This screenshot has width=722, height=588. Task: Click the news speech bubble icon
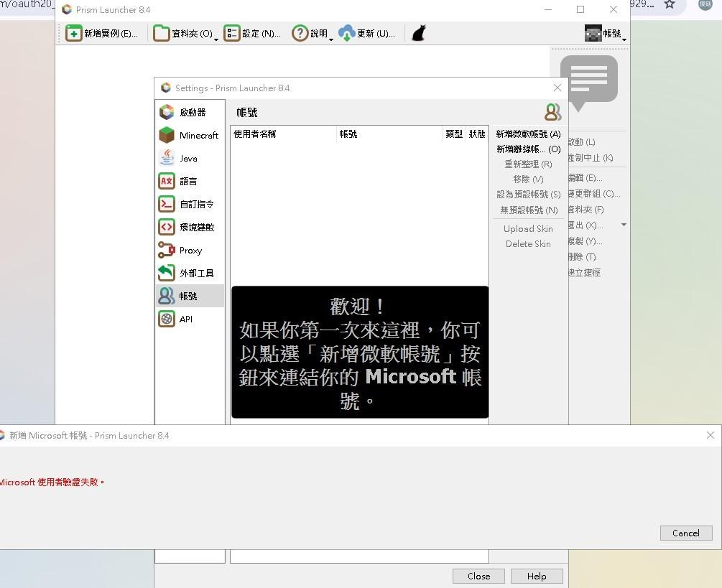(589, 83)
